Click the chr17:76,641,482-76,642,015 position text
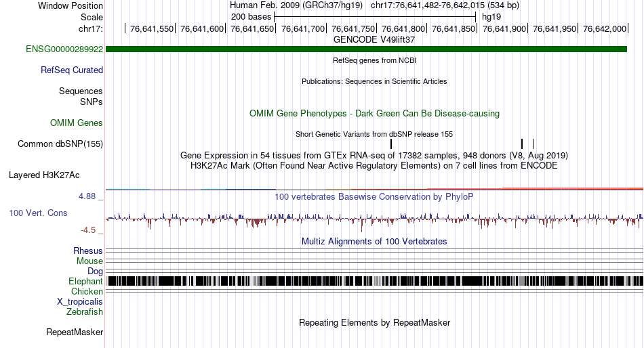This screenshot has width=644, height=348. point(445,5)
